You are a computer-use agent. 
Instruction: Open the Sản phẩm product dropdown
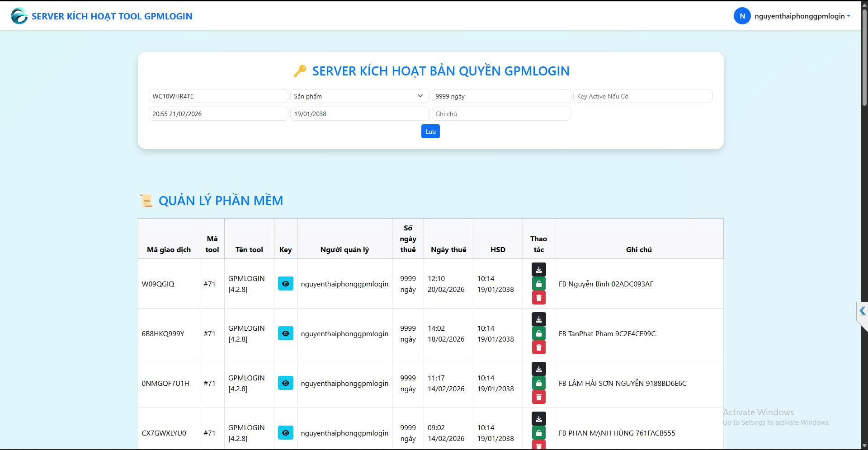pyautogui.click(x=359, y=96)
